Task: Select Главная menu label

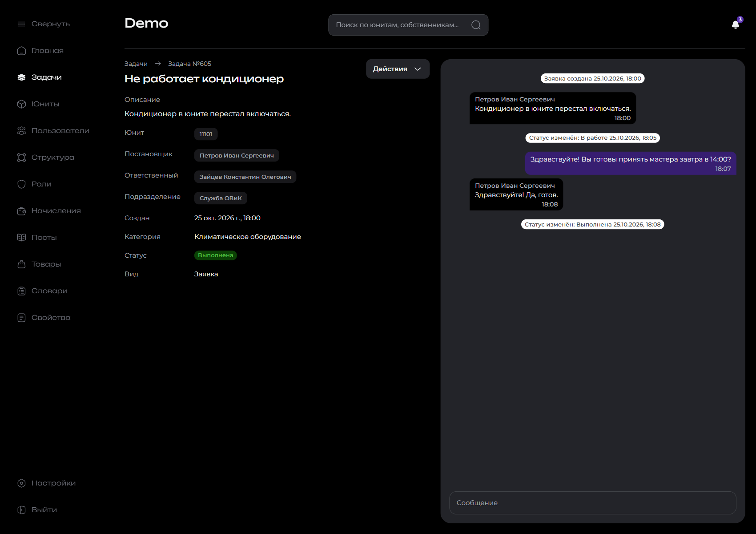Action: (48, 51)
